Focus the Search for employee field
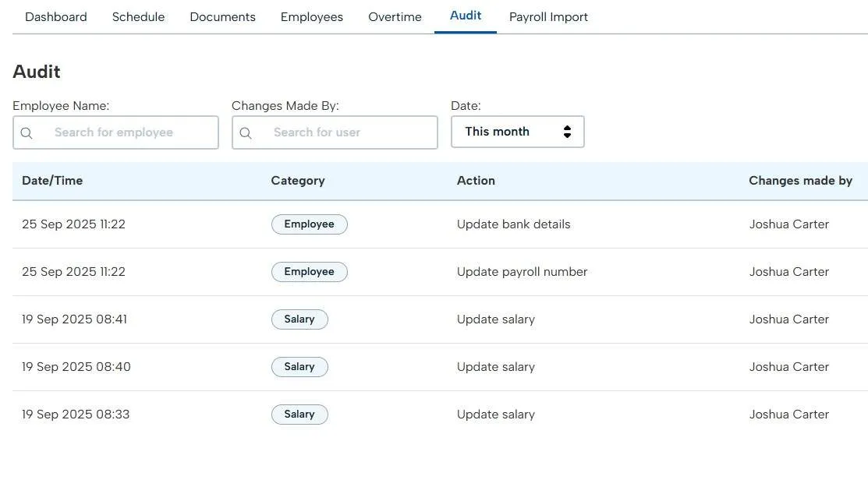This screenshot has height=487, width=868. pyautogui.click(x=125, y=132)
